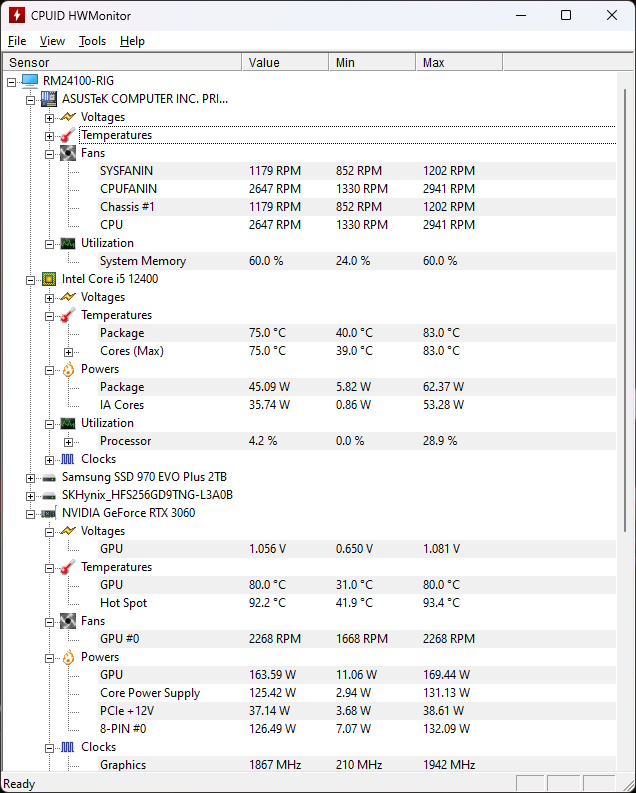Viewport: 636px width, 793px height.
Task: Click the Max column header
Action: point(459,63)
